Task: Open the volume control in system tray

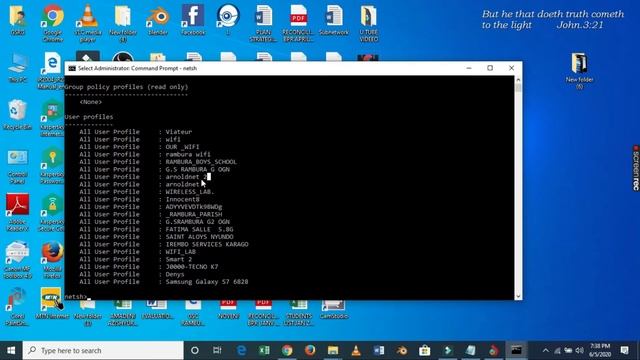Action: [579, 351]
